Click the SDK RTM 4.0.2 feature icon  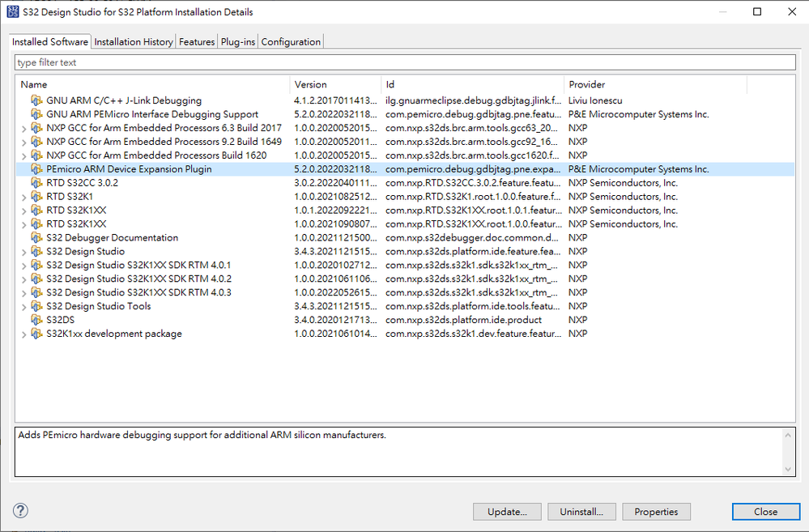(x=36, y=279)
